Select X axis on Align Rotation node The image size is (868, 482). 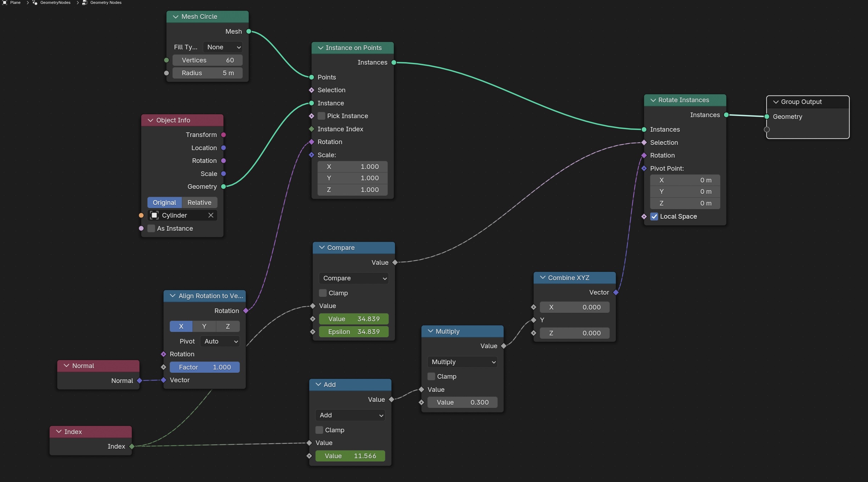pyautogui.click(x=181, y=327)
